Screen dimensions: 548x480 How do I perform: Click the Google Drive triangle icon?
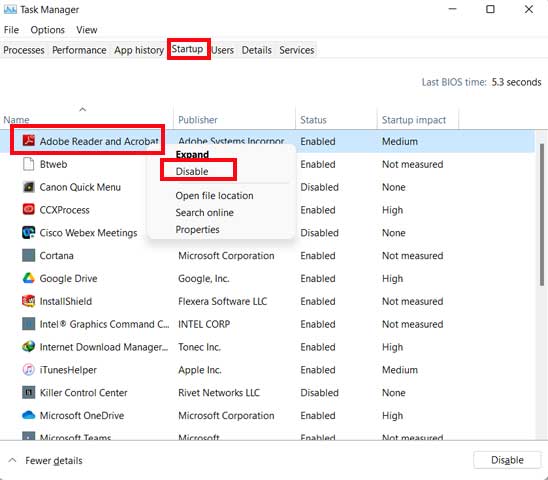pyautogui.click(x=29, y=278)
